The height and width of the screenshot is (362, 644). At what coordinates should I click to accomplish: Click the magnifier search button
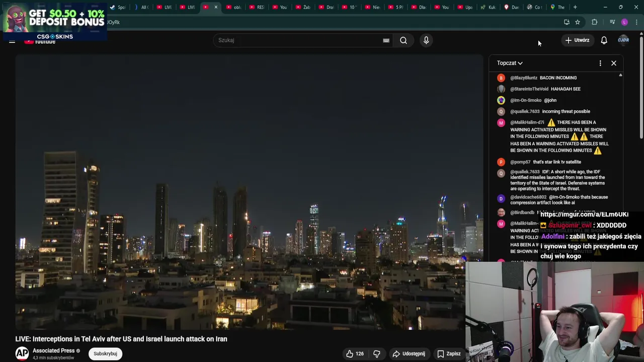[x=404, y=40]
